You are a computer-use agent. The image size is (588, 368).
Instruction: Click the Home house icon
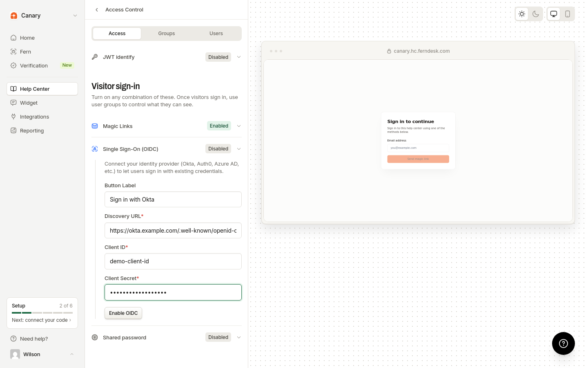tap(13, 38)
